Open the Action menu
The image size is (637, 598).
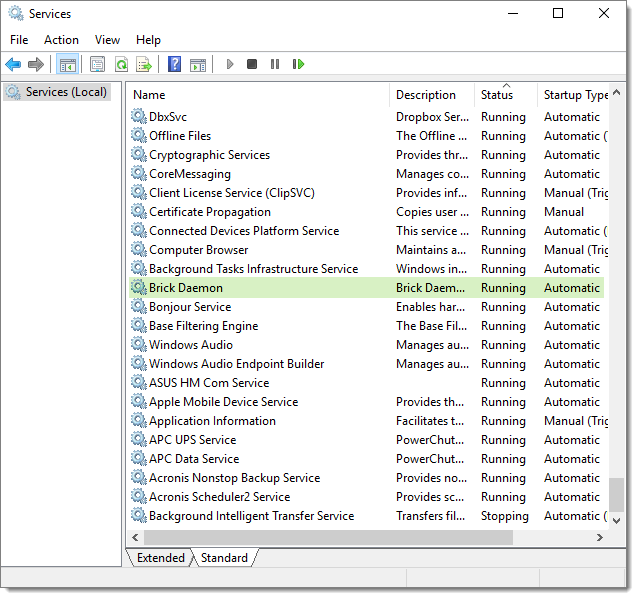61,40
